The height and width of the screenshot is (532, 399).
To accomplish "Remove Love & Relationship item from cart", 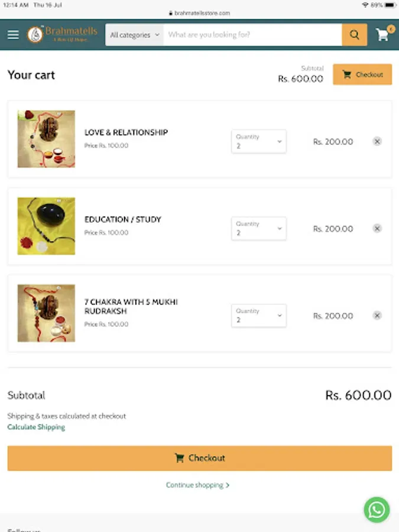I will click(377, 141).
